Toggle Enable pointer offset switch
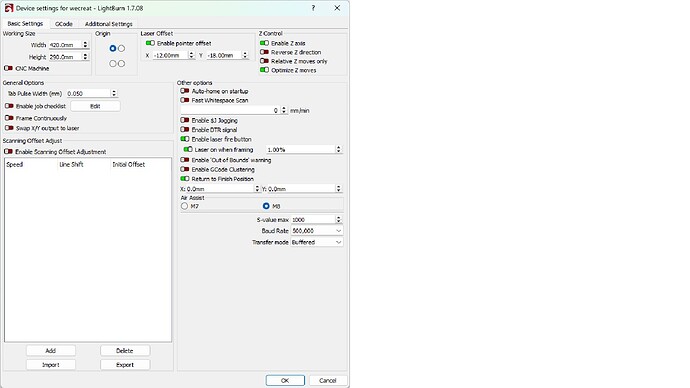The image size is (690, 388). pos(150,43)
